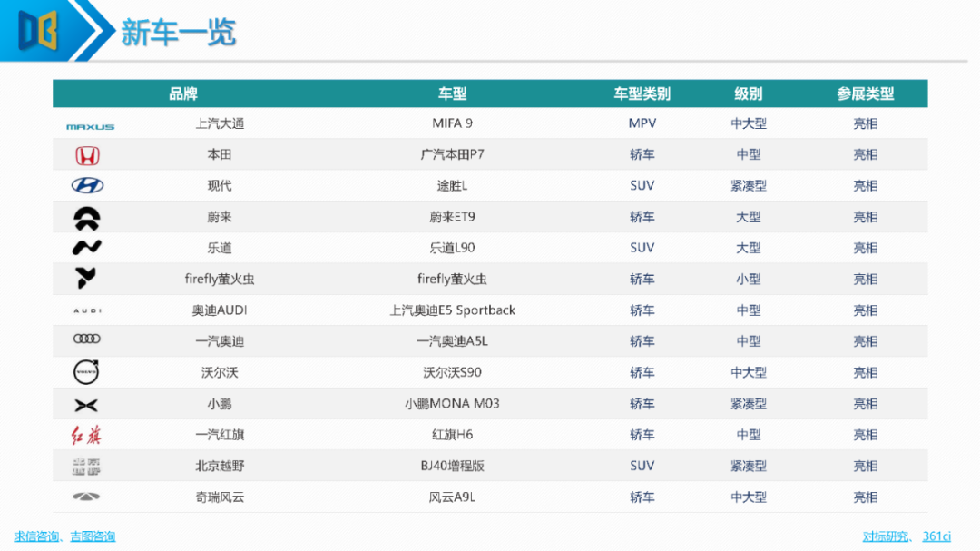The width and height of the screenshot is (980, 551).
Task: Click 亮相 in the MIFA 9 row
Action: 866,123
